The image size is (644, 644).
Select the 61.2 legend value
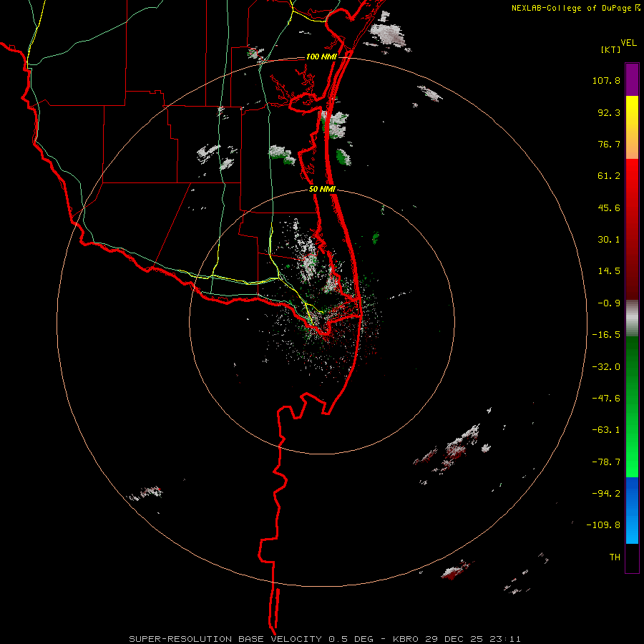coord(609,176)
